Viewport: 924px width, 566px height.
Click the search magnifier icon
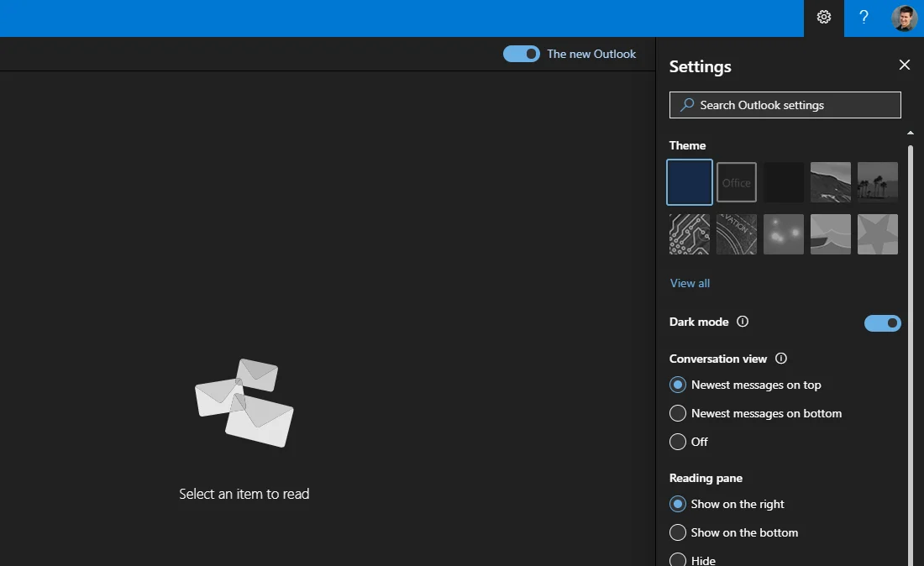pos(687,105)
